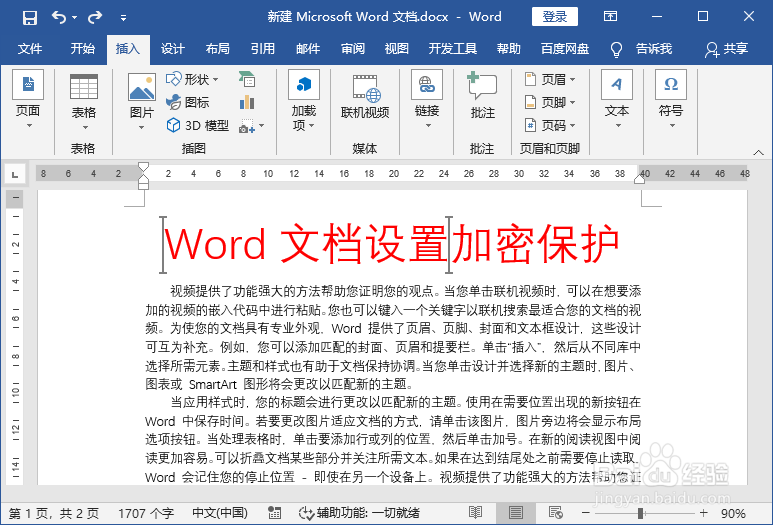
Task: Insert a chart
Action: (x=246, y=102)
